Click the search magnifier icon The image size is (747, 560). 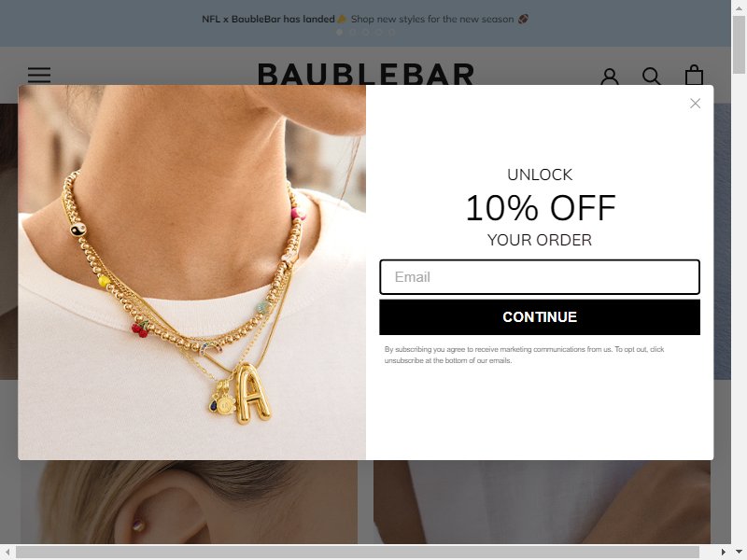click(x=651, y=77)
